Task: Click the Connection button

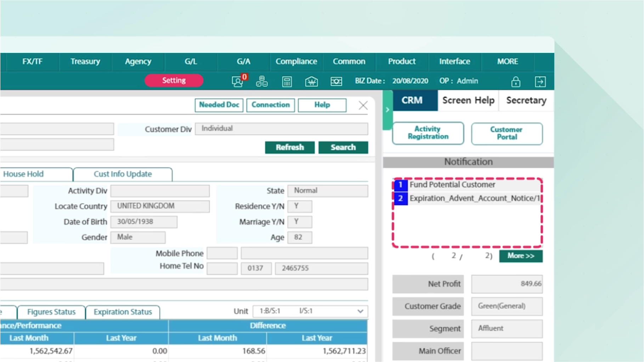Action: pyautogui.click(x=271, y=105)
